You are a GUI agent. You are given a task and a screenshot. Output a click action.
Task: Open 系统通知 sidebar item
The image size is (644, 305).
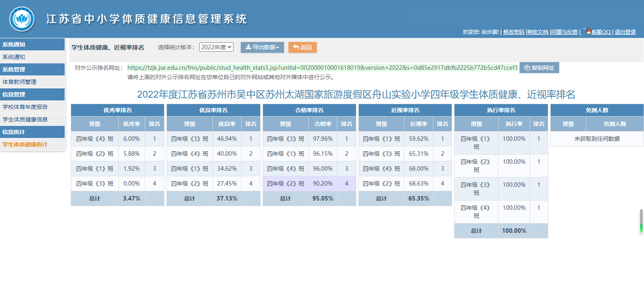[32, 57]
